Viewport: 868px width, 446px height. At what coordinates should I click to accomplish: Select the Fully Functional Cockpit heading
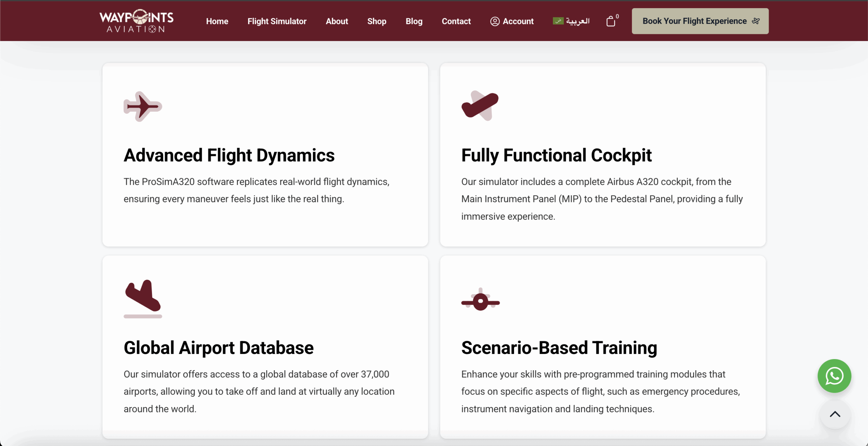coord(556,155)
